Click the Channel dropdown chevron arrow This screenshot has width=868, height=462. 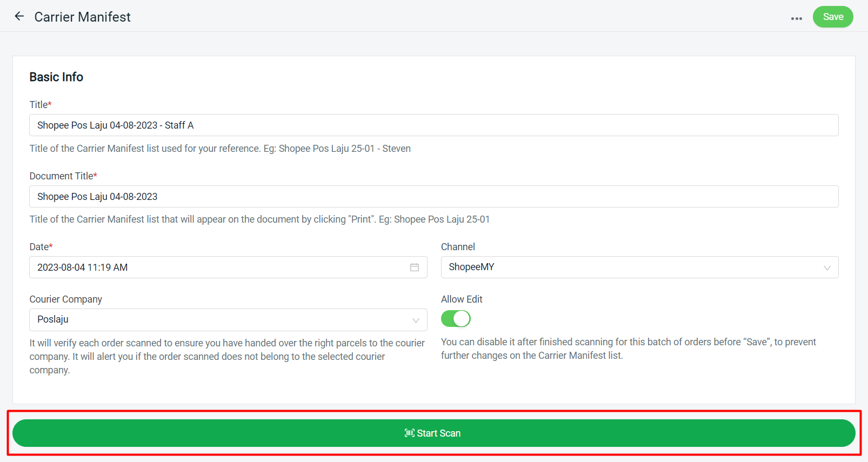[826, 268]
